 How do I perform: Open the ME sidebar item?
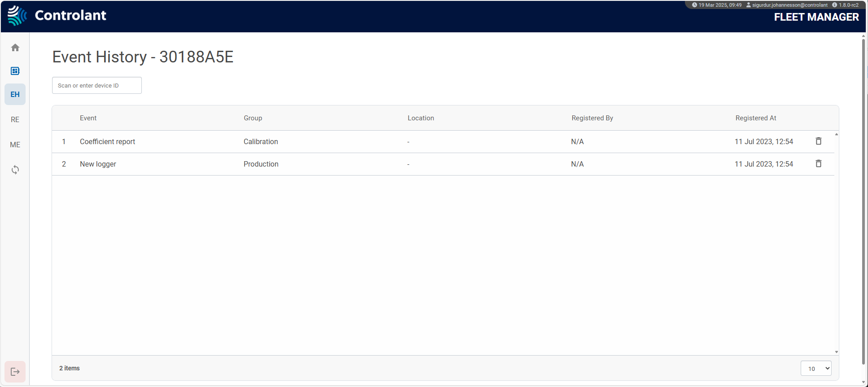pos(15,145)
